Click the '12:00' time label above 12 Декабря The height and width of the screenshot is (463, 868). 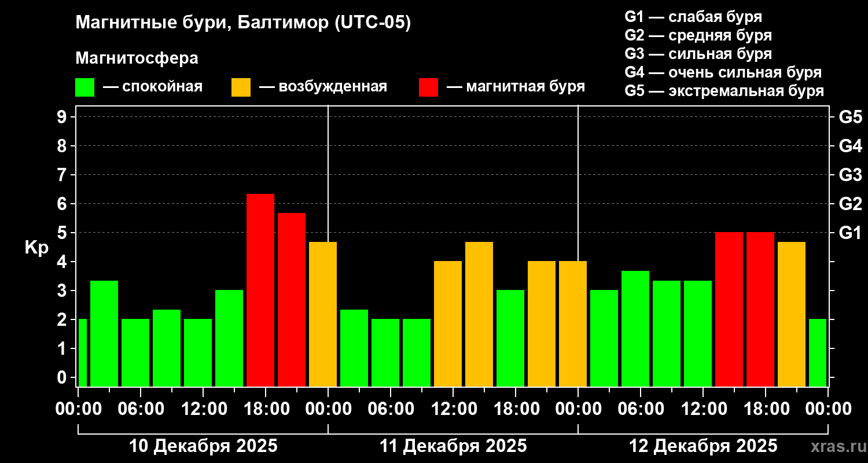point(703,409)
